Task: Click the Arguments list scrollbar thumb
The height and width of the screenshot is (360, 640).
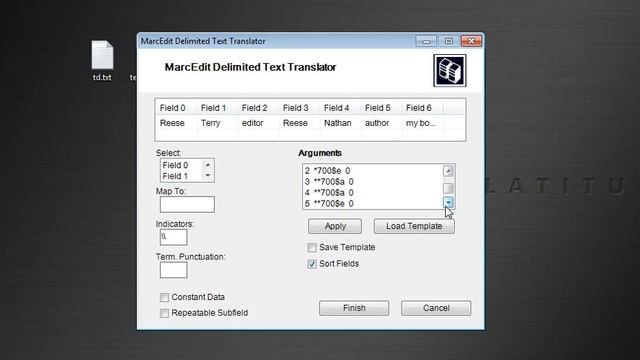Action: (448, 188)
